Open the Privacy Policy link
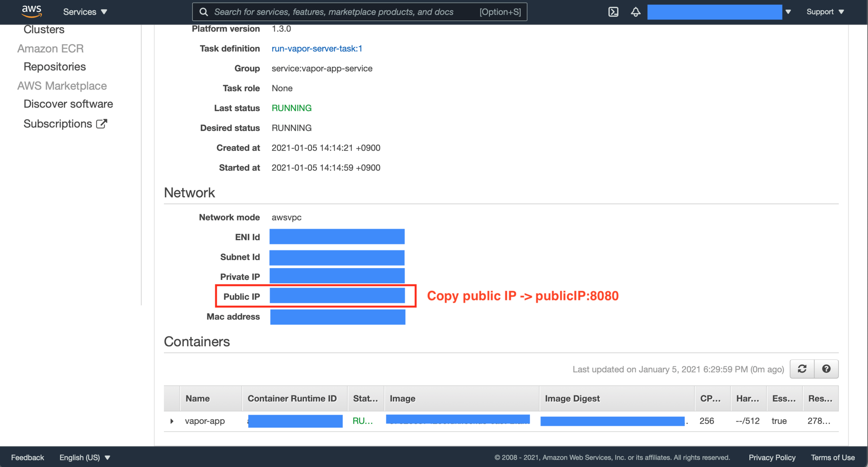The height and width of the screenshot is (467, 868). [x=771, y=457]
